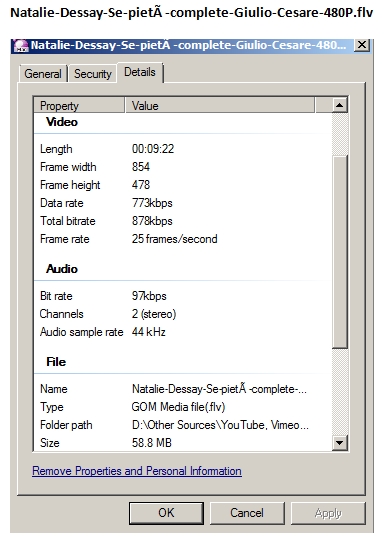Select the Details tab
The height and width of the screenshot is (539, 387).
pos(140,72)
